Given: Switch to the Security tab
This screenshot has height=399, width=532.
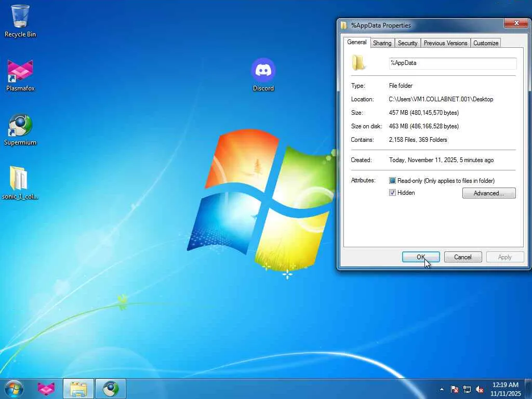Looking at the screenshot, I should pos(407,43).
